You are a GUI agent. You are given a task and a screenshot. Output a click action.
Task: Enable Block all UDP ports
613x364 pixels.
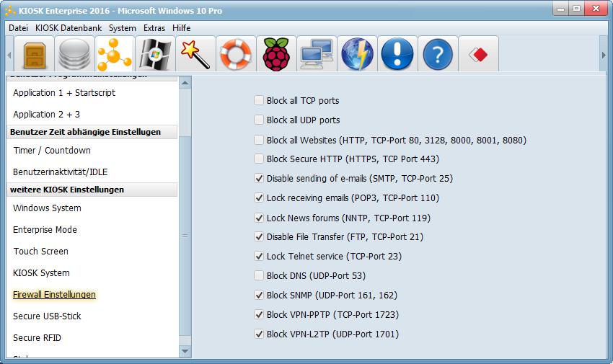point(259,120)
